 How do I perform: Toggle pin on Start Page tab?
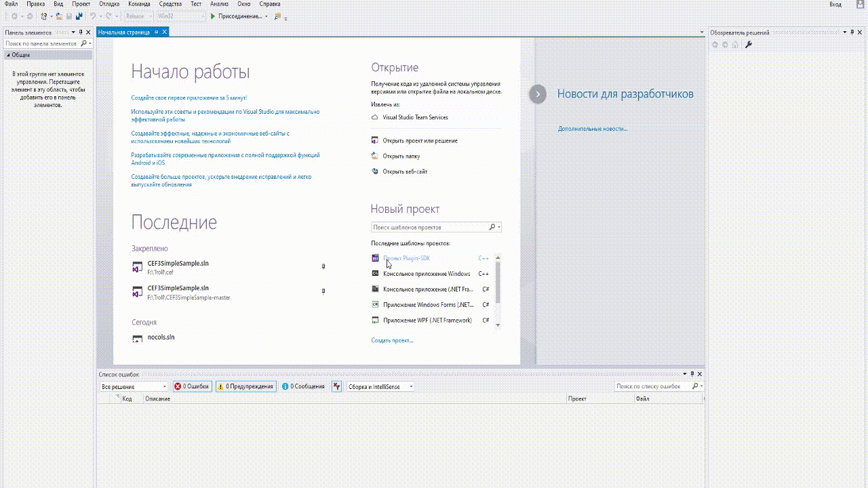157,32
